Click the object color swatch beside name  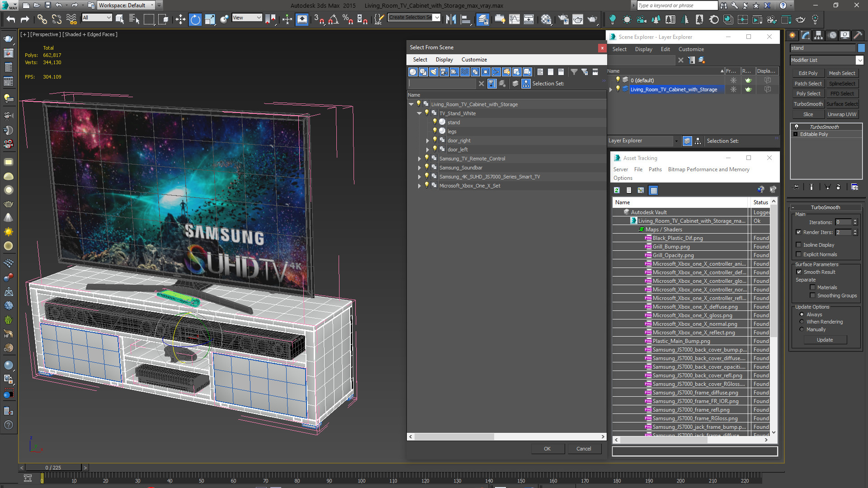point(861,48)
